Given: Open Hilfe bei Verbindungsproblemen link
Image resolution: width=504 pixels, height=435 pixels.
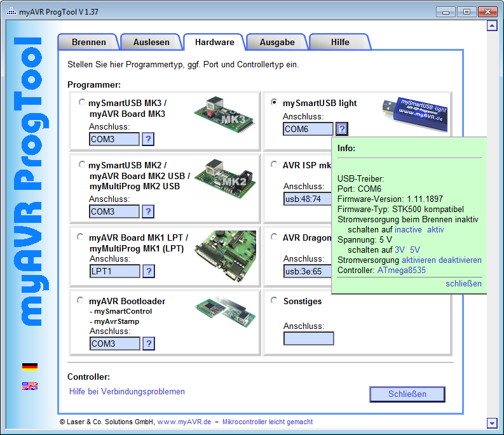Looking at the screenshot, I should pyautogui.click(x=127, y=392).
